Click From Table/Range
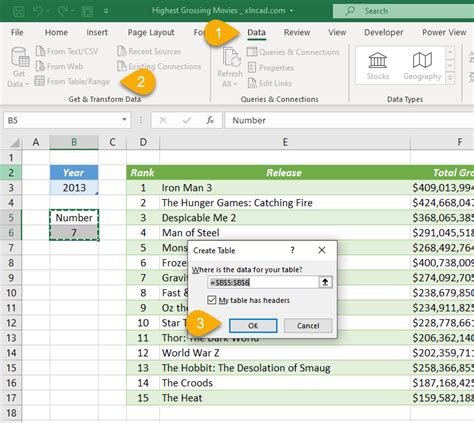This screenshot has width=474, height=423. click(72, 81)
